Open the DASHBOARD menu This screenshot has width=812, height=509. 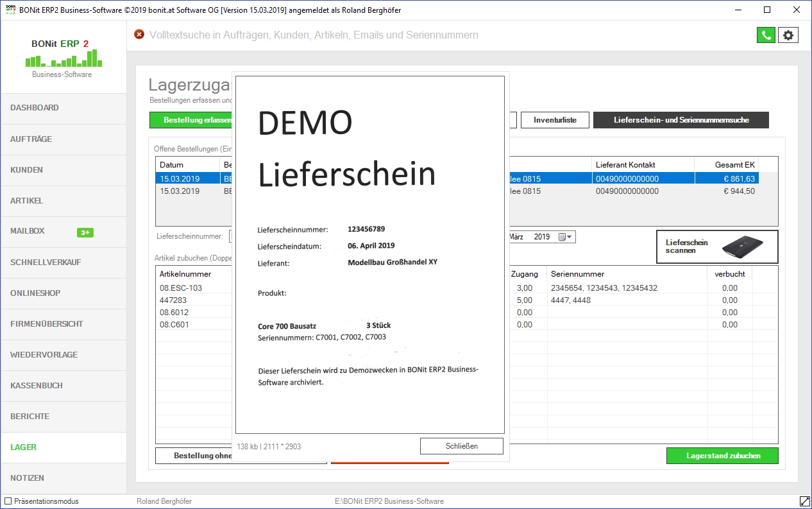63,108
